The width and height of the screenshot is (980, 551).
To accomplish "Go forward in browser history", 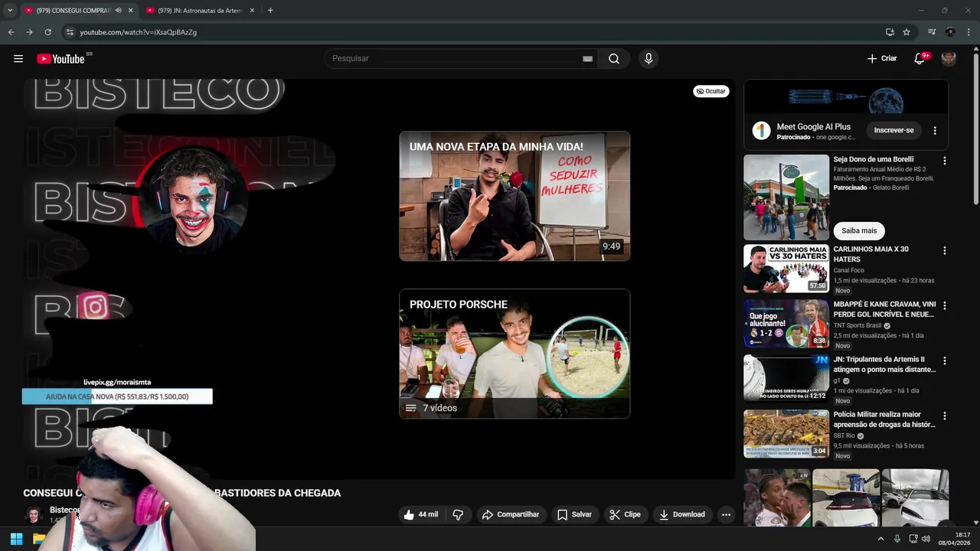I will point(29,32).
